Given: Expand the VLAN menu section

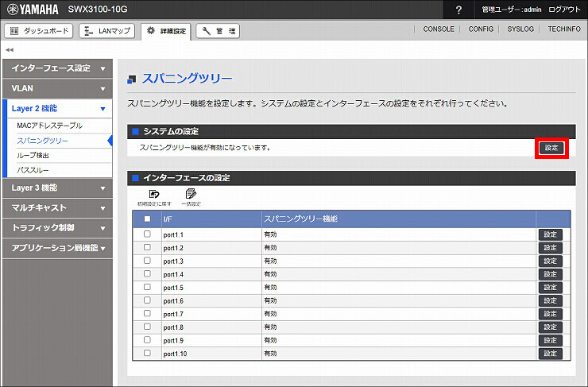Looking at the screenshot, I should click(x=57, y=88).
